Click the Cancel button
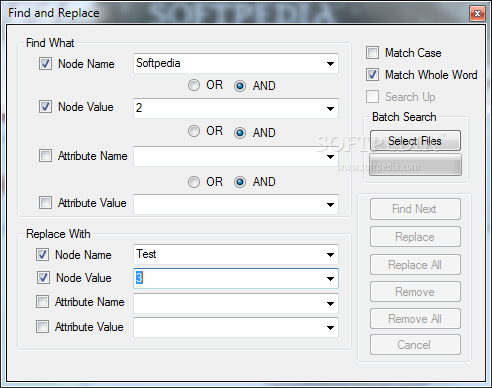This screenshot has width=492, height=388. click(415, 345)
